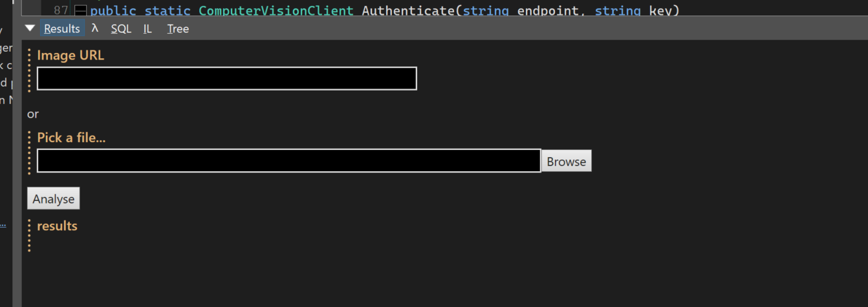
Task: Collapse the results panel with the white triangle
Action: point(30,28)
